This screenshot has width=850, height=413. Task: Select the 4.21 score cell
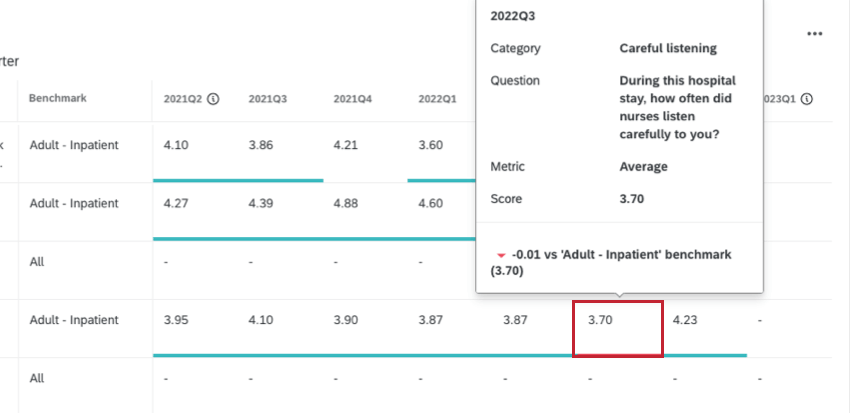click(346, 145)
